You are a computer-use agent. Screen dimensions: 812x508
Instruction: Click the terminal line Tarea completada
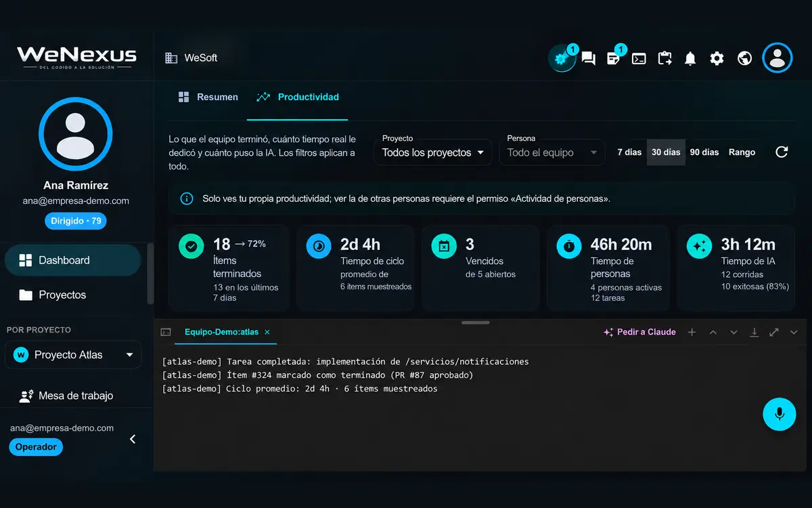345,362
